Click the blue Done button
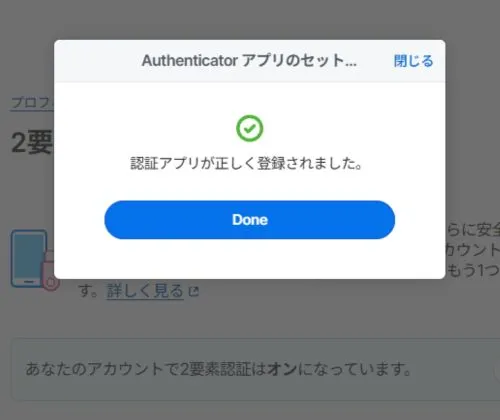 [250, 220]
